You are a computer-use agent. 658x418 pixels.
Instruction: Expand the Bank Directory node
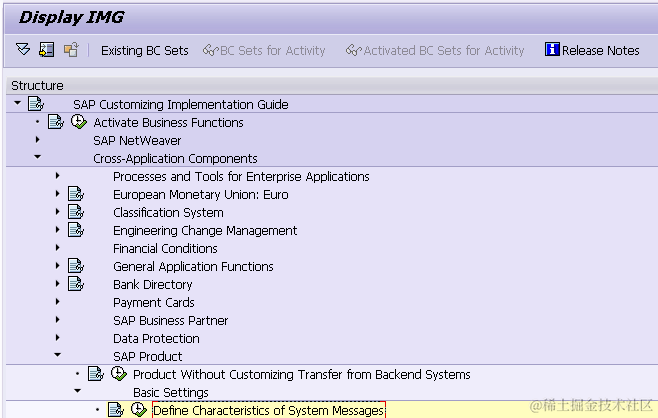pyautogui.click(x=57, y=283)
